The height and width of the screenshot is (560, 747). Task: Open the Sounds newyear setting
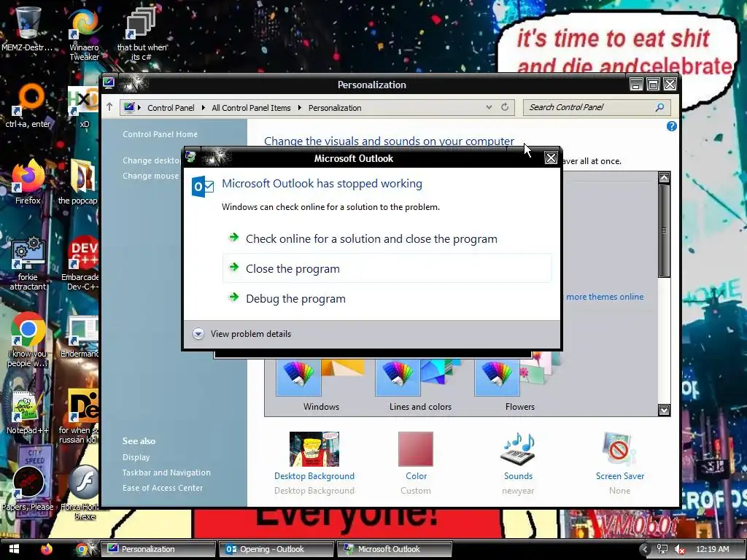(518, 463)
